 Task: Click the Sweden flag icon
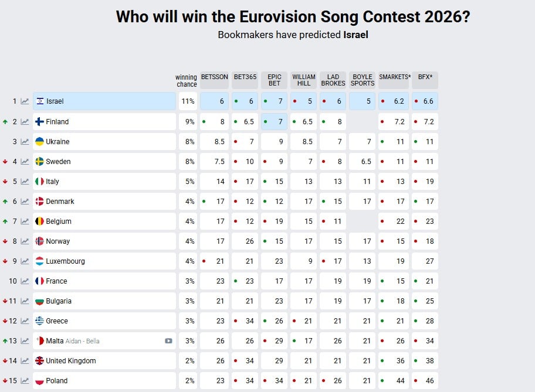pos(39,161)
